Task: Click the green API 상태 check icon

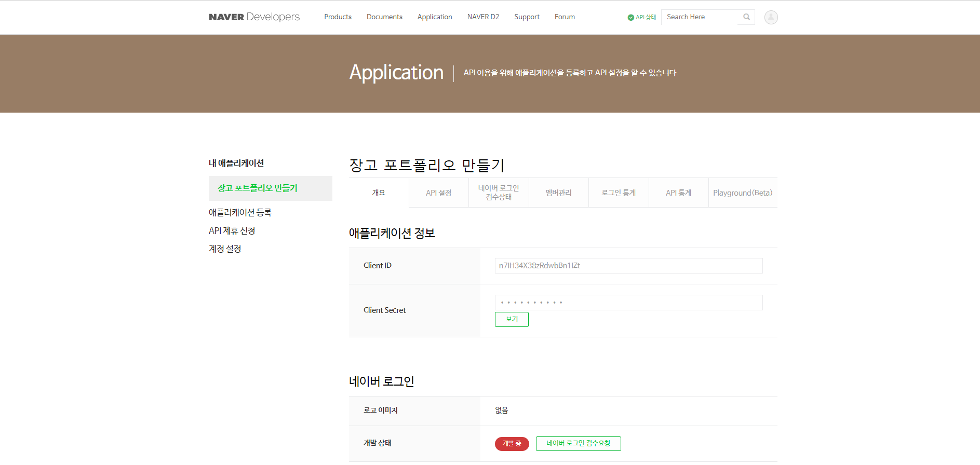Action: point(630,17)
